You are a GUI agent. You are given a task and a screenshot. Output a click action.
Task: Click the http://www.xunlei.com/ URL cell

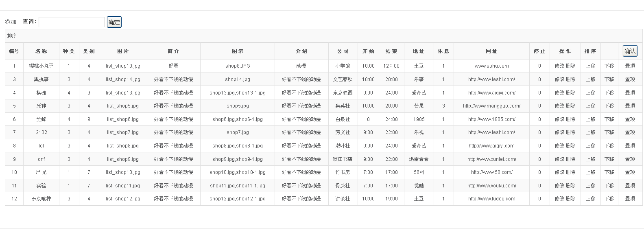[x=491, y=159]
